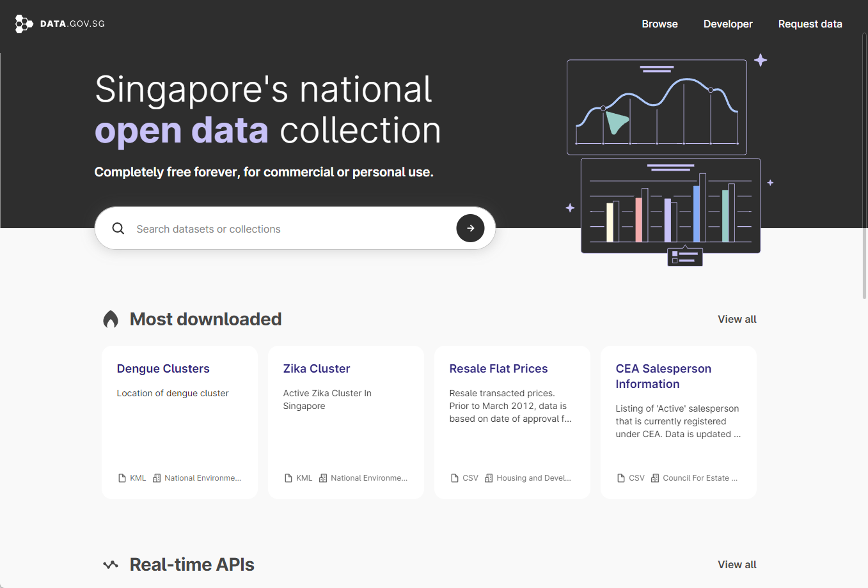Click the agency building icon on Dengue Clusters
Viewport: 868px width, 588px height.
(x=157, y=478)
